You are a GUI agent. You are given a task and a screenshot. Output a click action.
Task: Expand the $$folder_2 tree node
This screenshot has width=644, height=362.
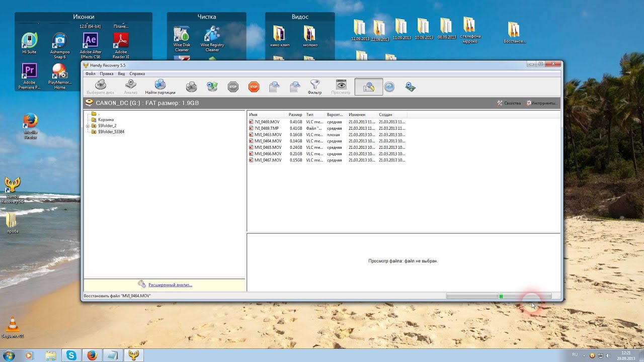88,126
